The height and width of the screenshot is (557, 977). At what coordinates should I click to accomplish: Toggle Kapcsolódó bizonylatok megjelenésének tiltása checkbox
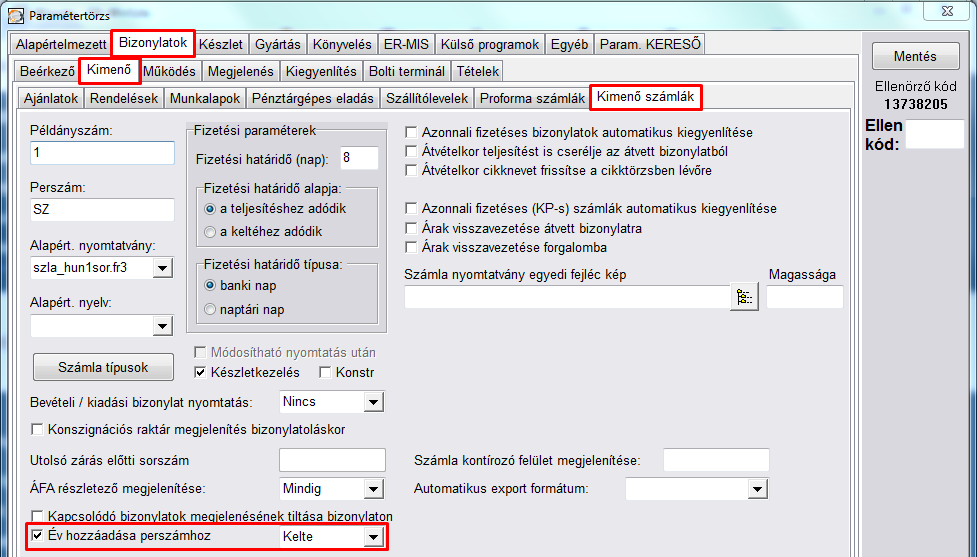[37, 517]
